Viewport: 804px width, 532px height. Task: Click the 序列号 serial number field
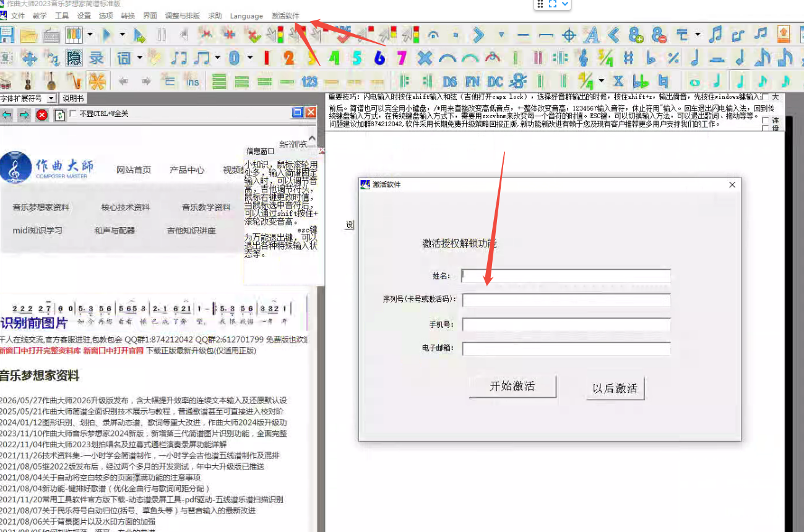(566, 300)
